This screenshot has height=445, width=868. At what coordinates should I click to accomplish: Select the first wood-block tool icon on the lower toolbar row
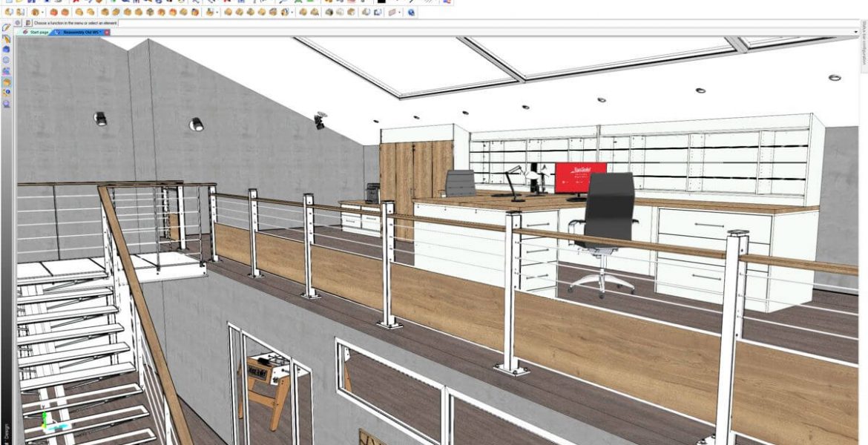[10, 13]
